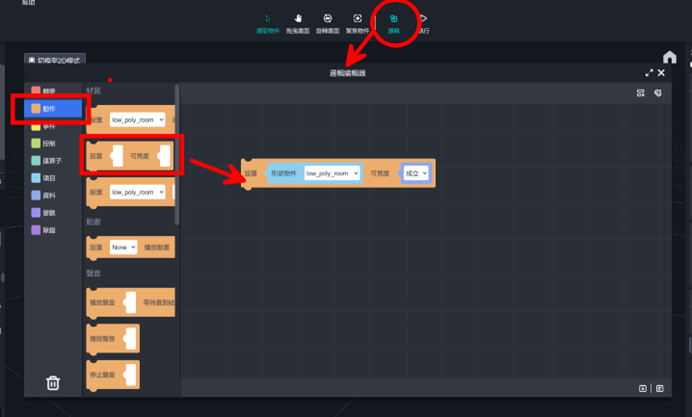Click the trash can delete icon
The width and height of the screenshot is (692, 417).
point(53,382)
